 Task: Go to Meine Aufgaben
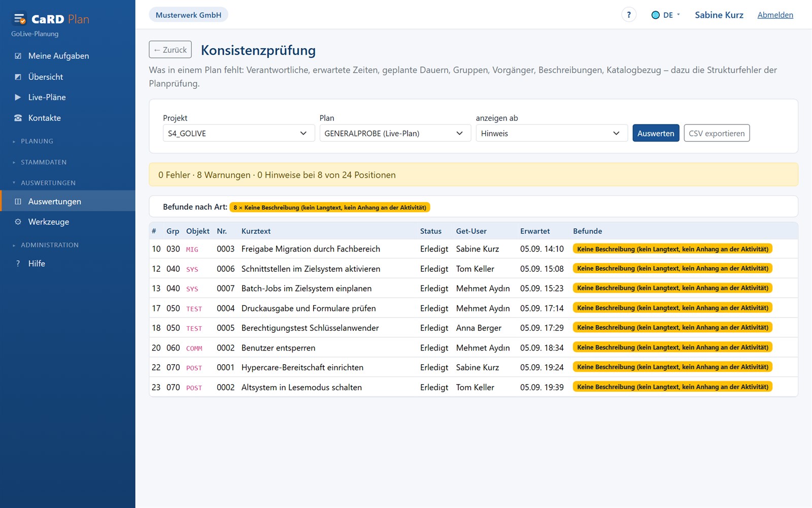68,56
